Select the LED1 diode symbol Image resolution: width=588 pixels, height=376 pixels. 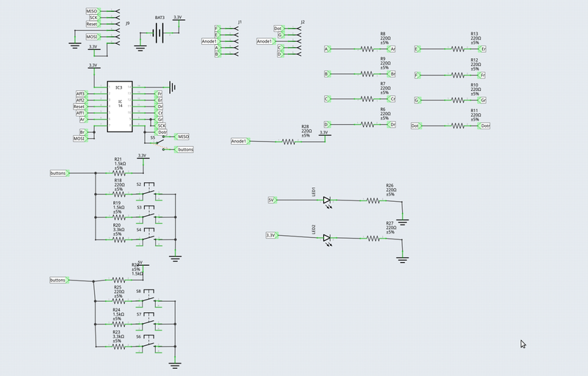(x=326, y=199)
